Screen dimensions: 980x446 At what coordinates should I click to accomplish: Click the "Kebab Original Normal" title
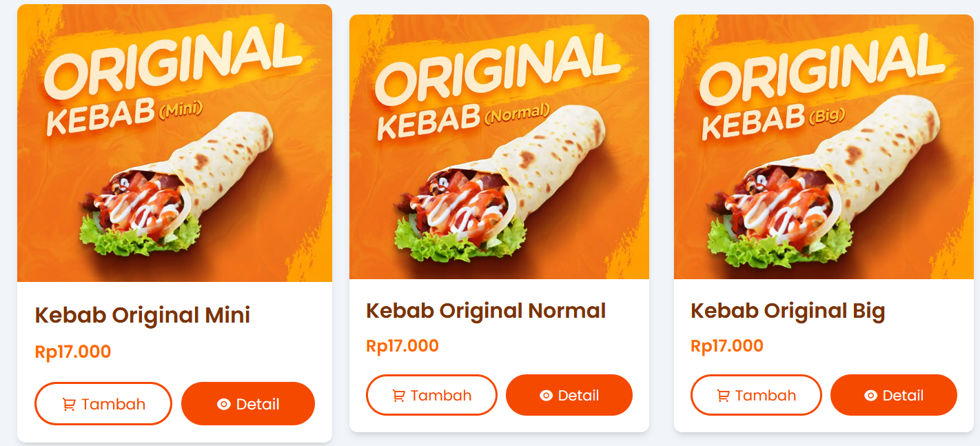(486, 311)
